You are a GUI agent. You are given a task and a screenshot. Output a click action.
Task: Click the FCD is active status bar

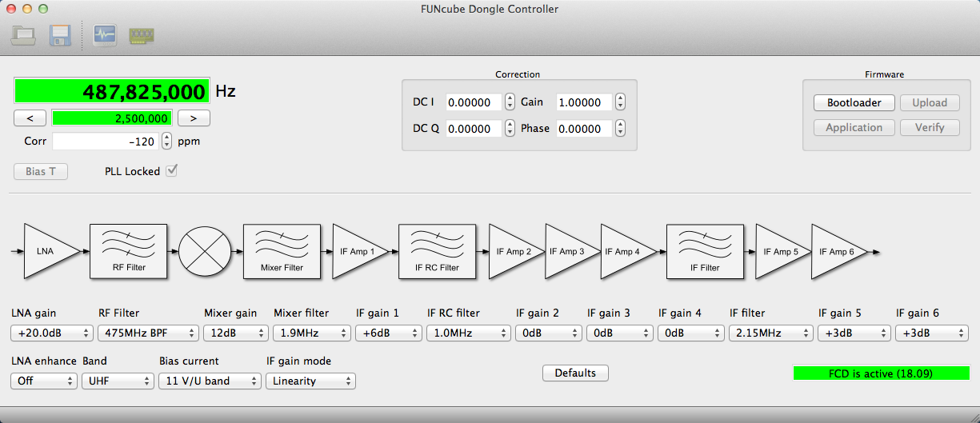[x=880, y=373]
